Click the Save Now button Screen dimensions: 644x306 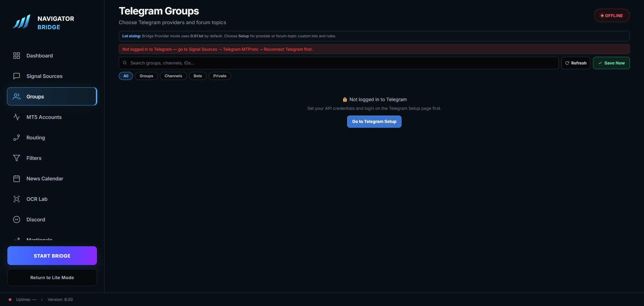611,63
